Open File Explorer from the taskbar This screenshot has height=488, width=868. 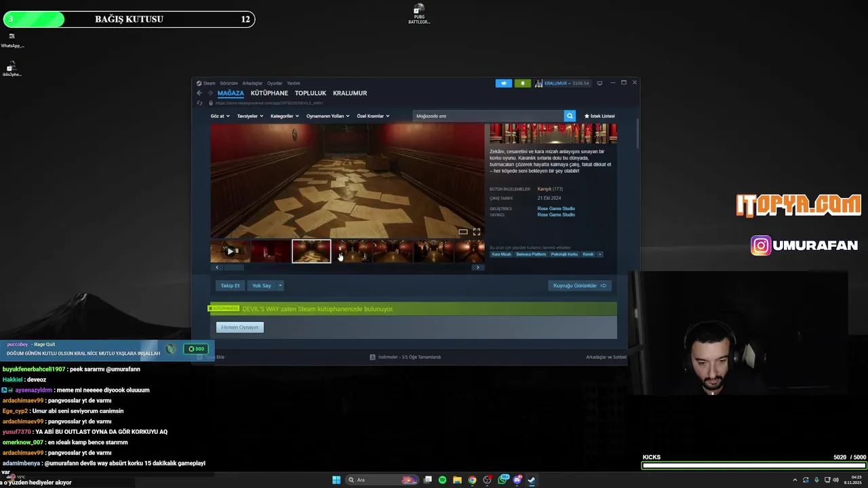tap(457, 480)
